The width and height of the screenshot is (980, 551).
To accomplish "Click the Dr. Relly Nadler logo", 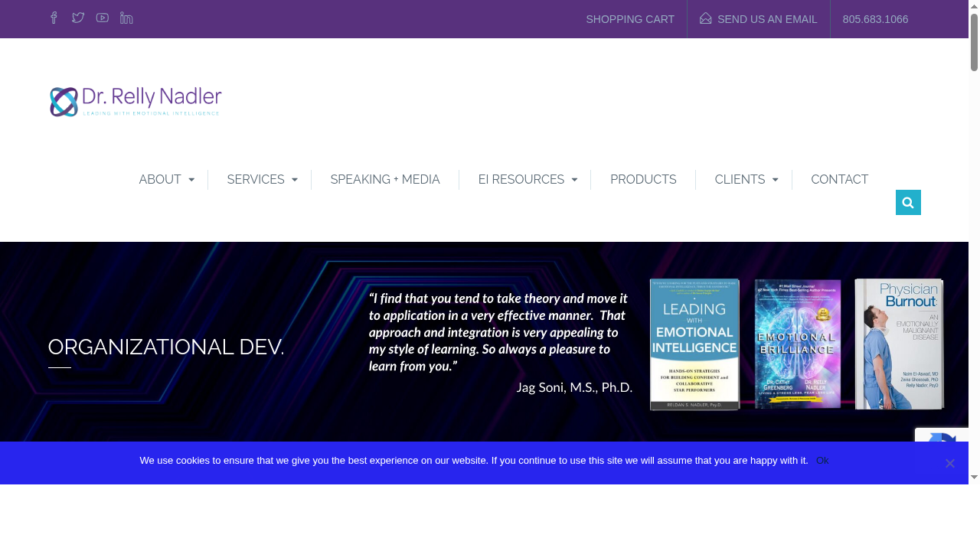I will 136,102.
